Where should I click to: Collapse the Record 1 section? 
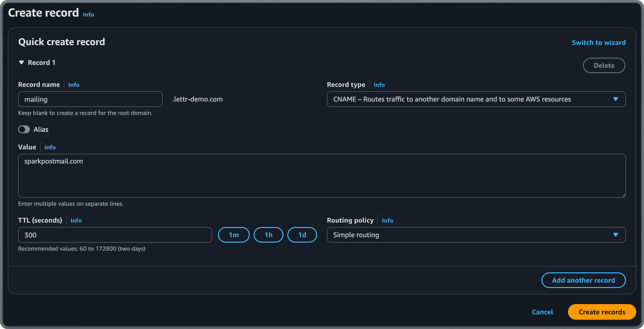21,62
